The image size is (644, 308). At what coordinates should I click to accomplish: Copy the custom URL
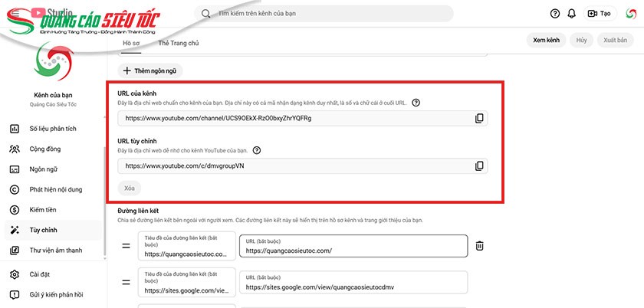(479, 165)
